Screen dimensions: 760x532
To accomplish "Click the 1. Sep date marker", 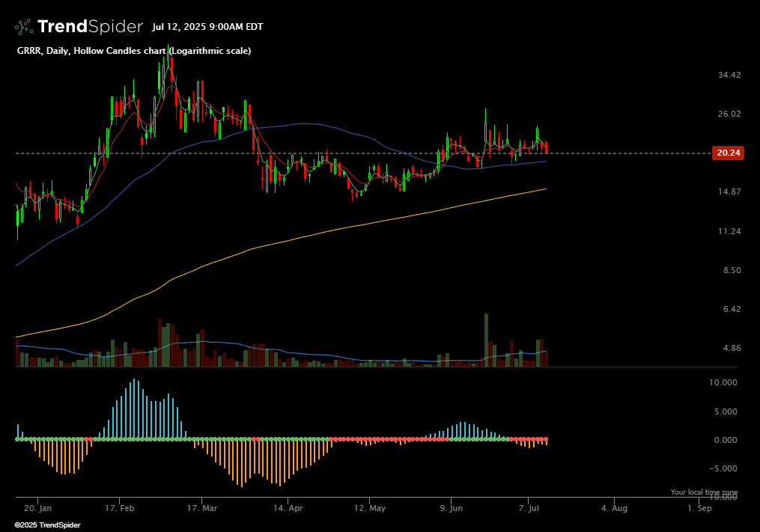I will [700, 508].
